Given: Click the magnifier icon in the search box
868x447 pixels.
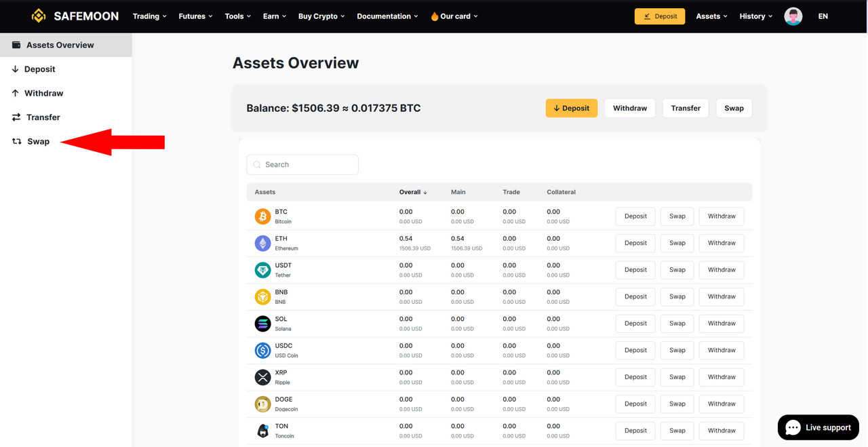Looking at the screenshot, I should click(x=257, y=165).
